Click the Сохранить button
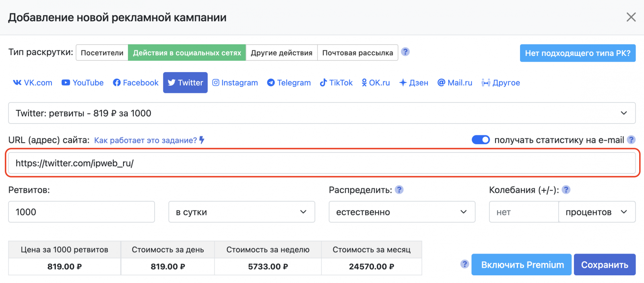Image resolution: width=644 pixels, height=283 pixels. (x=604, y=265)
